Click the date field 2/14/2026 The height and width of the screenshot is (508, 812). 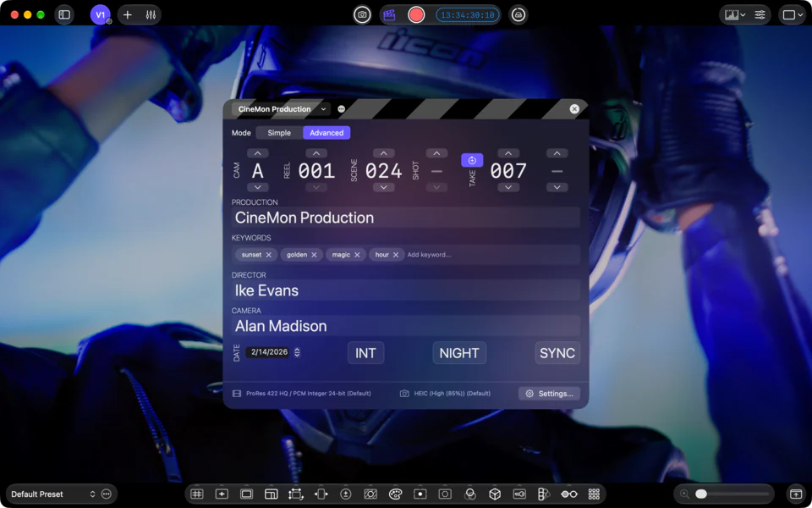[269, 352]
